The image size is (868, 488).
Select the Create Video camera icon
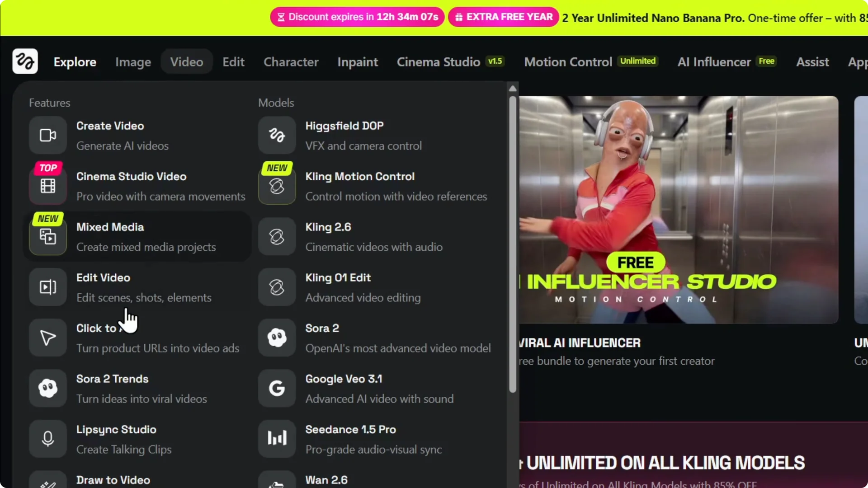[47, 135]
